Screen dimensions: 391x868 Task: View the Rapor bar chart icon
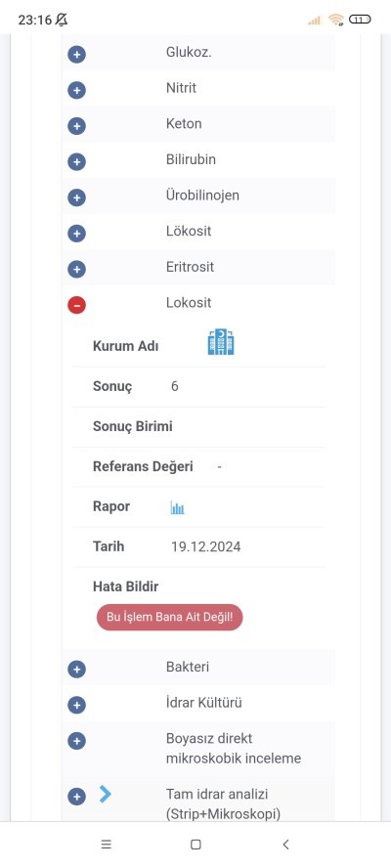tap(177, 507)
